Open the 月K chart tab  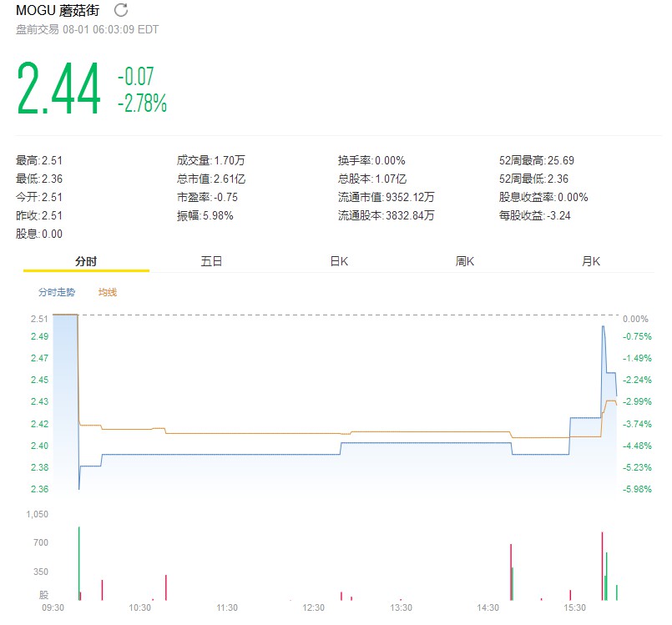pos(591,261)
